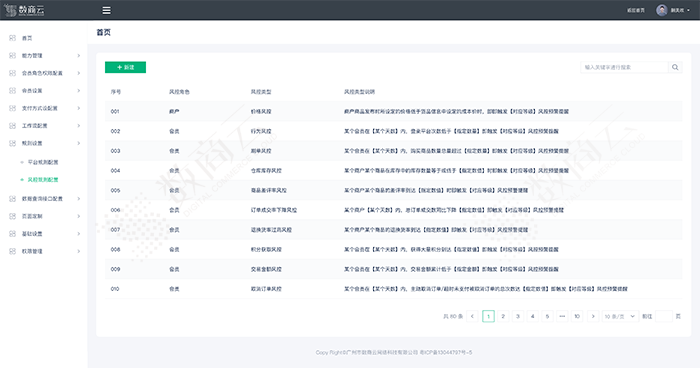The image size is (700, 368).
Task: Open 页面定制 menu label
Action: pyautogui.click(x=32, y=216)
